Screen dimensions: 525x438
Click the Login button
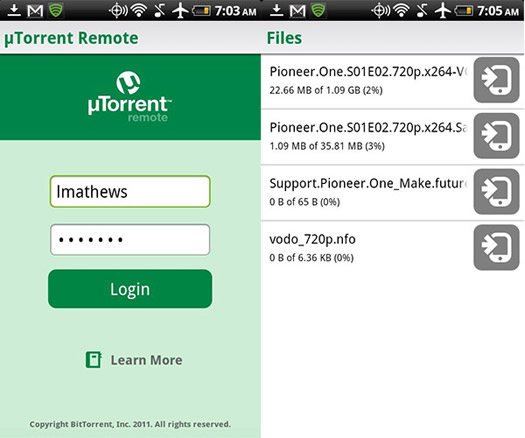coord(130,289)
